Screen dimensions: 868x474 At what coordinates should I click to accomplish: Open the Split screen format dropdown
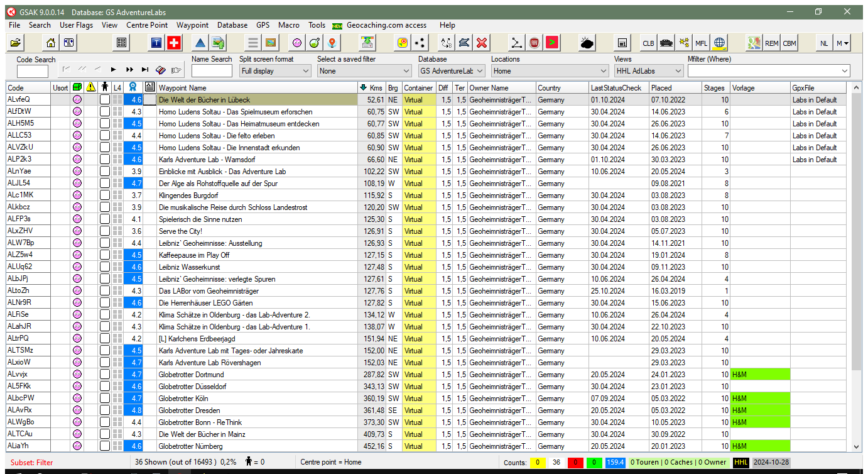[275, 71]
